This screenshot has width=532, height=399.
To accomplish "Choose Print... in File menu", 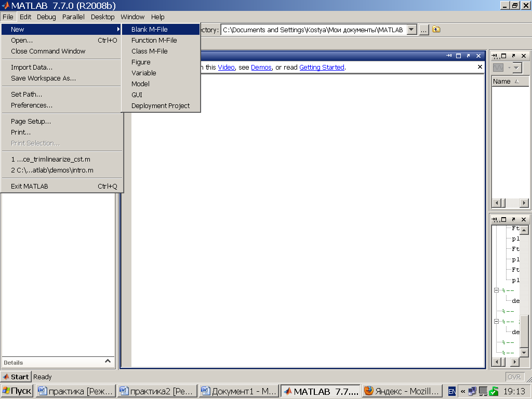I will [61, 132].
